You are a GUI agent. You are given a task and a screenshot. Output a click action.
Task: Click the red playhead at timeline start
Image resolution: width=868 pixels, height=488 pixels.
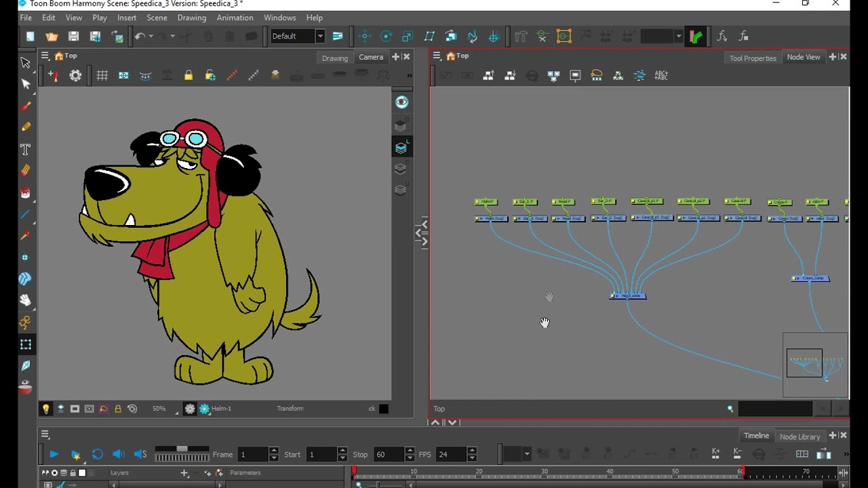pos(353,471)
